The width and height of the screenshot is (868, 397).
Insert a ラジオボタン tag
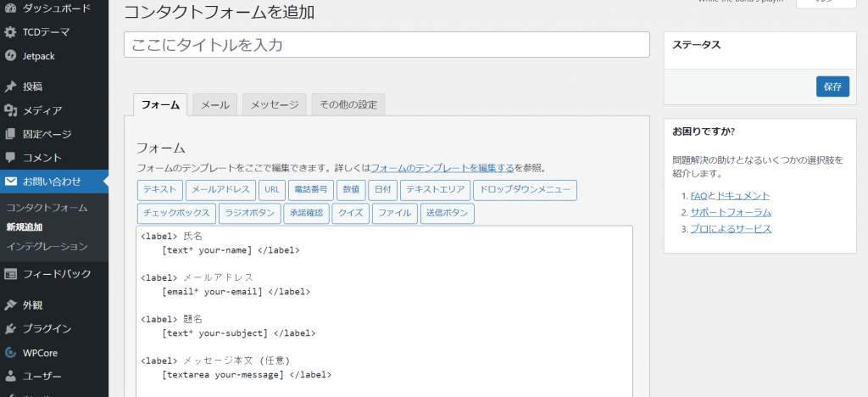pyautogui.click(x=250, y=214)
